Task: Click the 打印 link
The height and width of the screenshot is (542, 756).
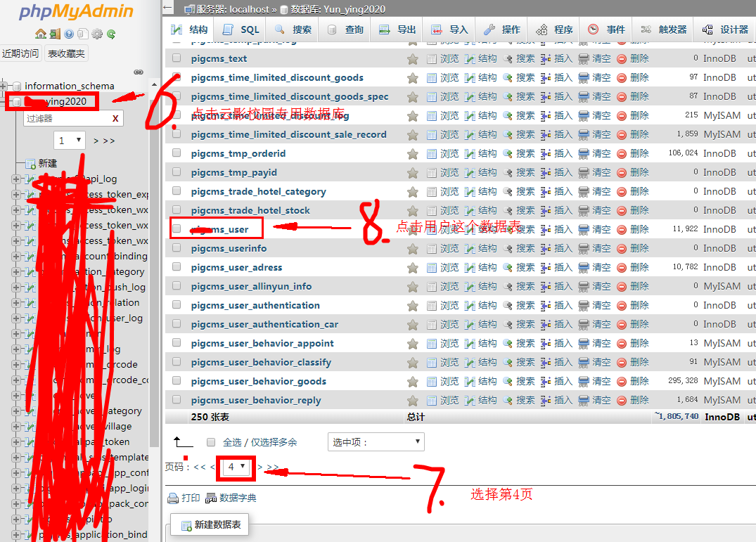Action: tap(191, 498)
